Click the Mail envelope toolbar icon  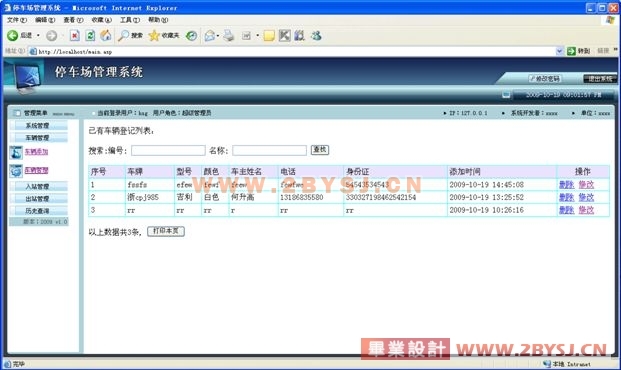click(x=210, y=36)
